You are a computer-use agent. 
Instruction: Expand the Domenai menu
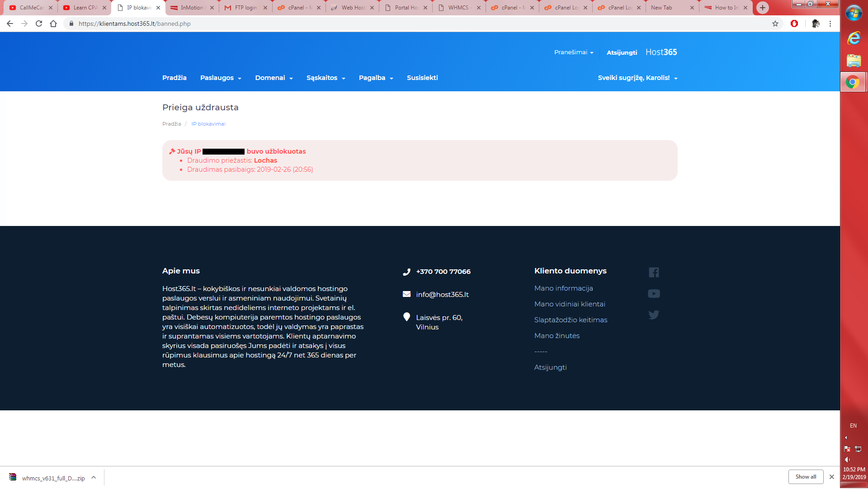(274, 78)
